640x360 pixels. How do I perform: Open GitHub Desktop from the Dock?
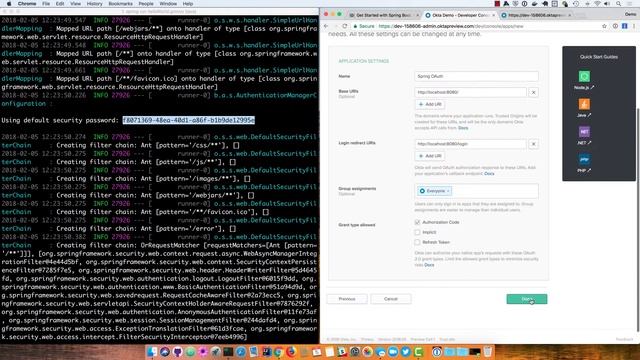click(178, 351)
